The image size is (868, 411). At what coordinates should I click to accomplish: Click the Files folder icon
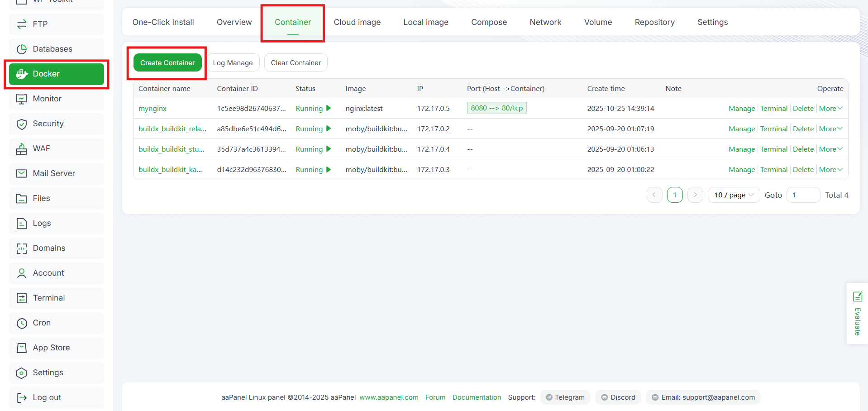point(22,198)
